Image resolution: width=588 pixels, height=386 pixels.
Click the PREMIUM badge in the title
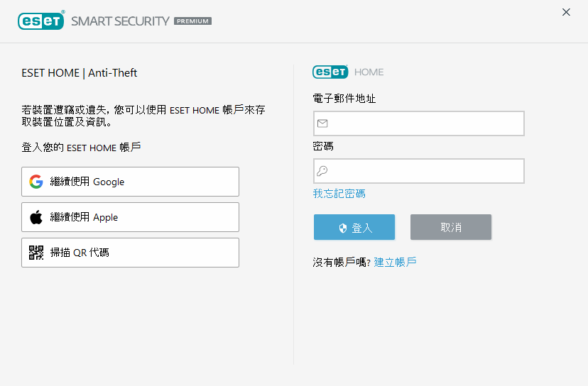192,21
